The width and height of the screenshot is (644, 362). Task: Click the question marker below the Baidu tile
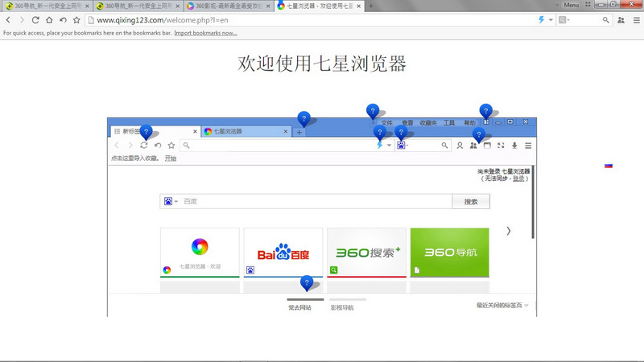tap(307, 282)
